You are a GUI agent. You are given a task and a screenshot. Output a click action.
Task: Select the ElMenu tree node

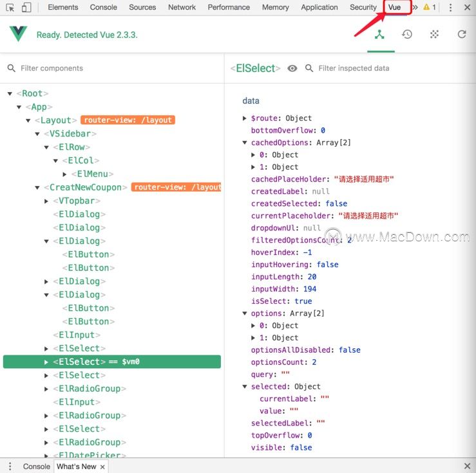[92, 174]
